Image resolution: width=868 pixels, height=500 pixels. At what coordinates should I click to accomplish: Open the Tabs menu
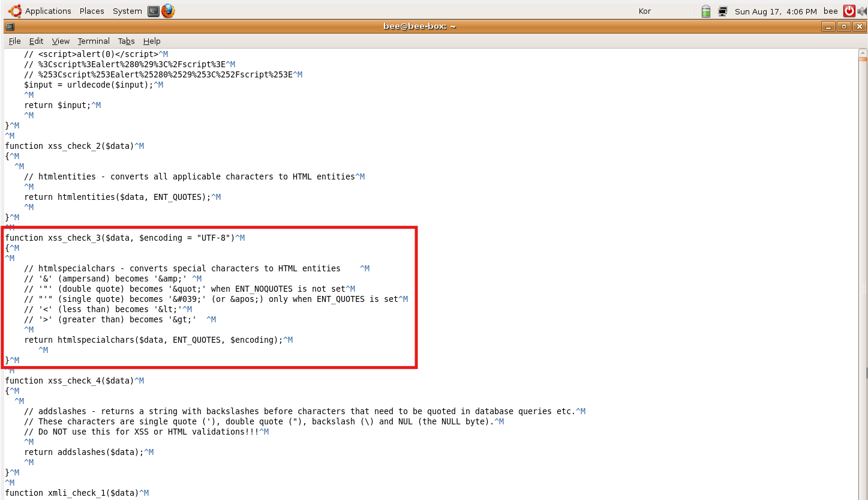(127, 41)
